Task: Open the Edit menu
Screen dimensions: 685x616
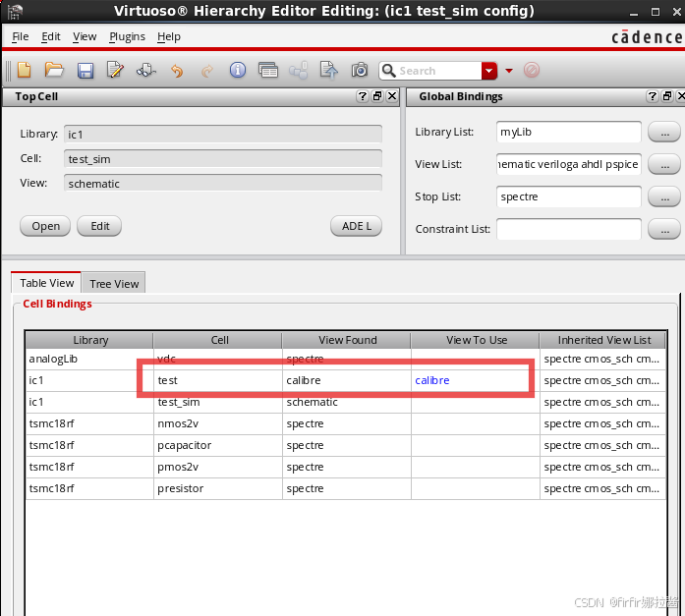Action: click(x=51, y=36)
